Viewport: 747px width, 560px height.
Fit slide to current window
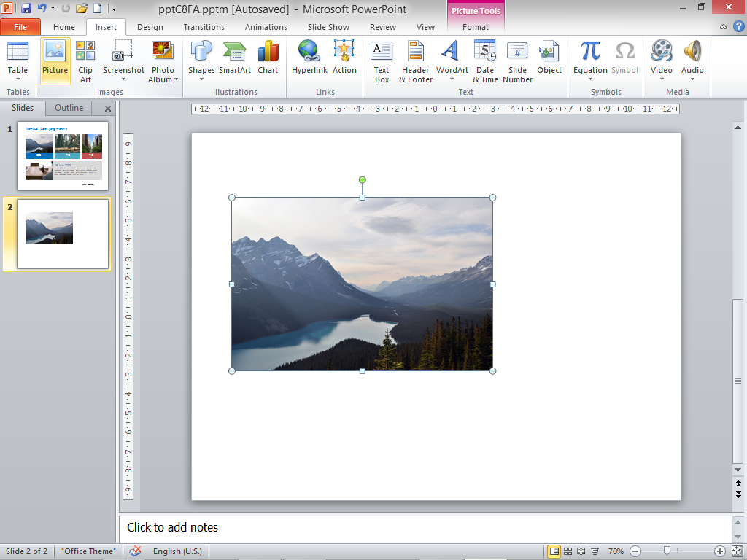coord(736,551)
